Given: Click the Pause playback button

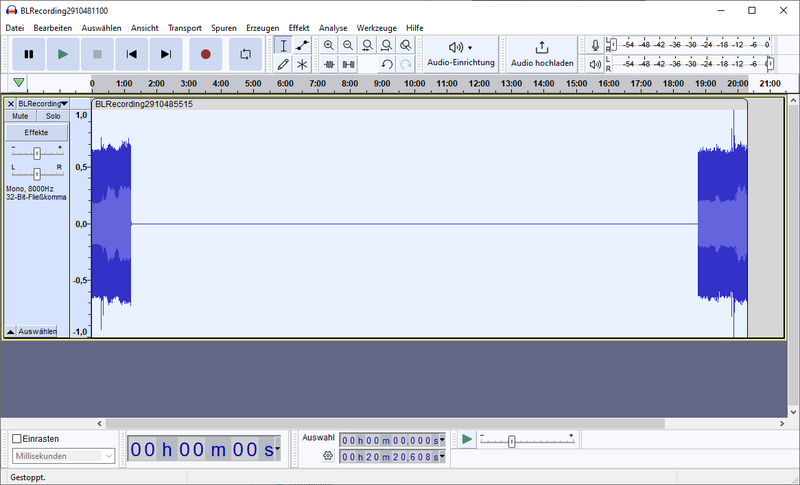Looking at the screenshot, I should point(29,54).
